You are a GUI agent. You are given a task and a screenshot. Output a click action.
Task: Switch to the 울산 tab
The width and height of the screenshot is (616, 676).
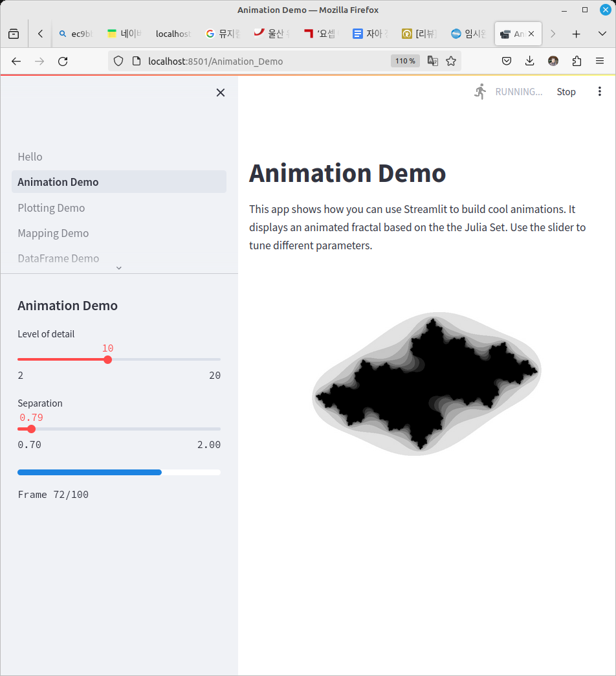pyautogui.click(x=272, y=34)
